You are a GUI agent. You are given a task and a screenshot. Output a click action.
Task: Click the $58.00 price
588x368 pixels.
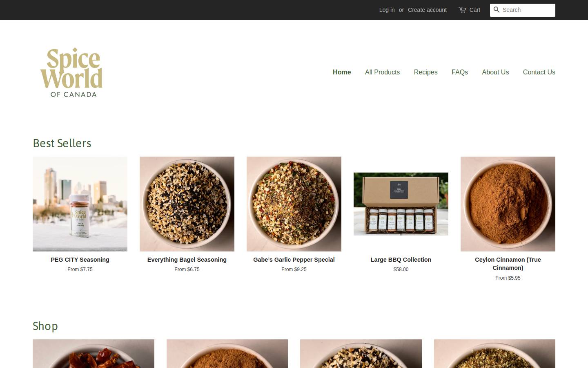pyautogui.click(x=401, y=269)
